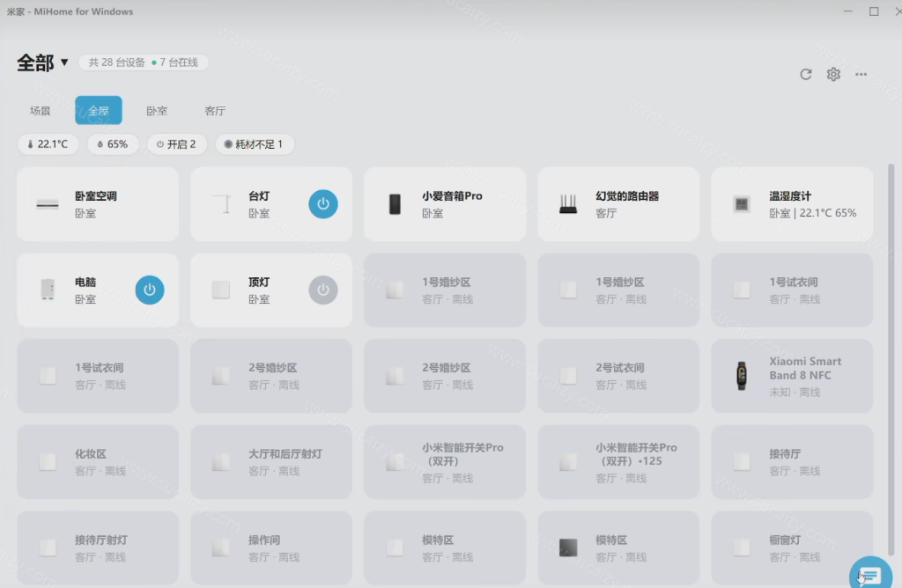Open the 2号试衣间 offline card
This screenshot has width=902, height=588.
618,376
